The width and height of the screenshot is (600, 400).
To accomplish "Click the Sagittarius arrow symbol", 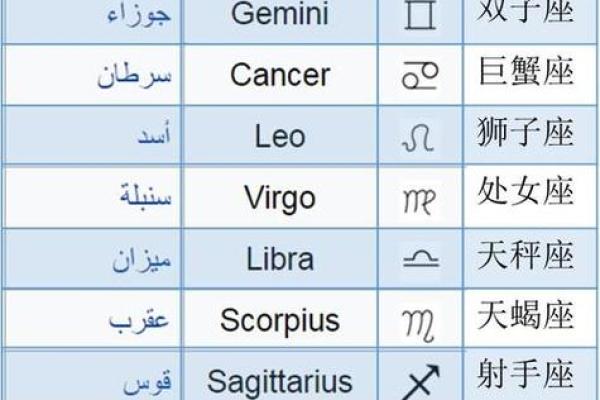I will pos(421,382).
